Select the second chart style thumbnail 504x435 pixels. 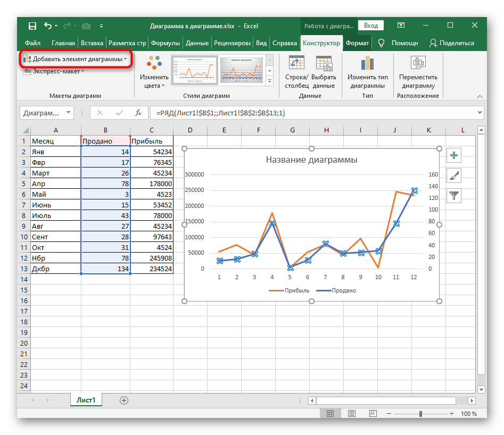pyautogui.click(x=242, y=70)
